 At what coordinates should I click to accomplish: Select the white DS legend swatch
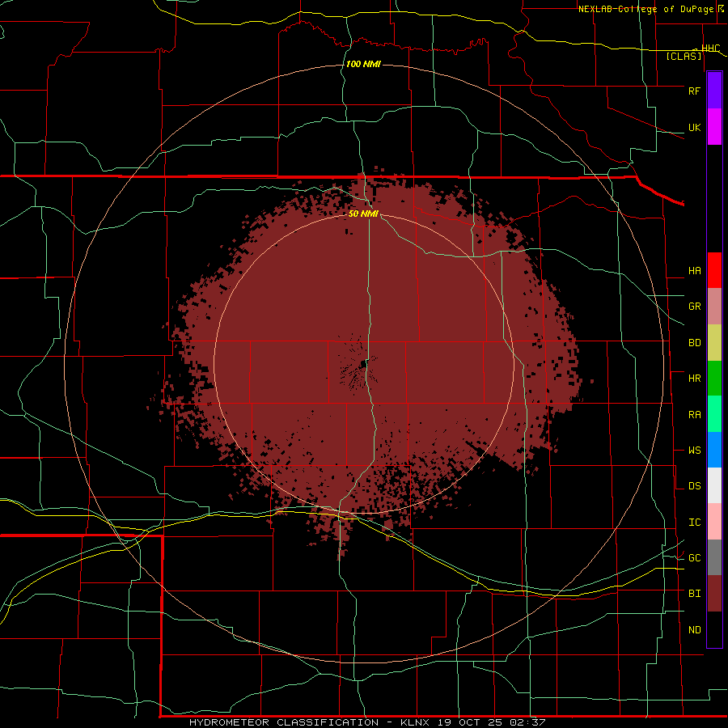tap(714, 485)
